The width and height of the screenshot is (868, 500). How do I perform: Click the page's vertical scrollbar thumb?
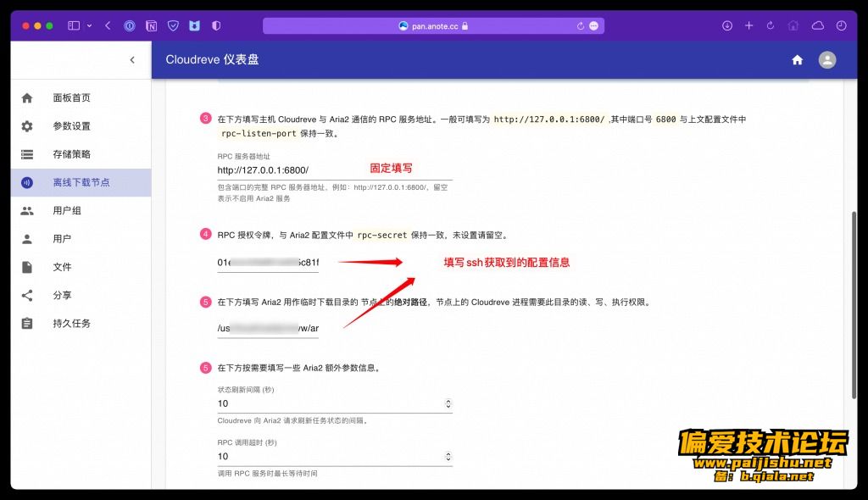854,304
